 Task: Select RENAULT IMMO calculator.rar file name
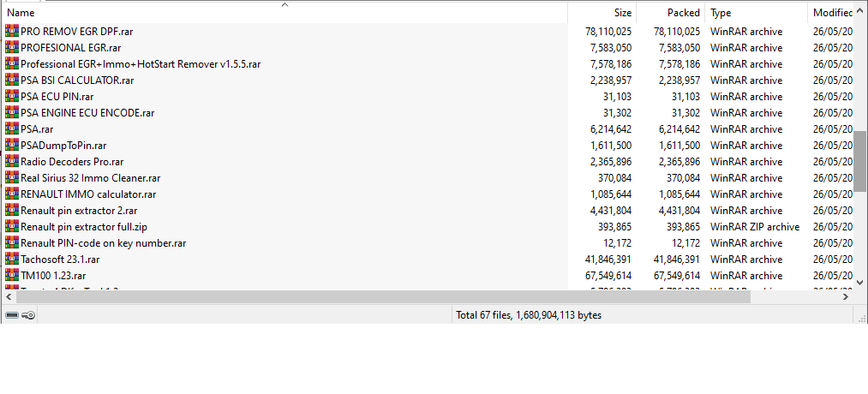88,194
